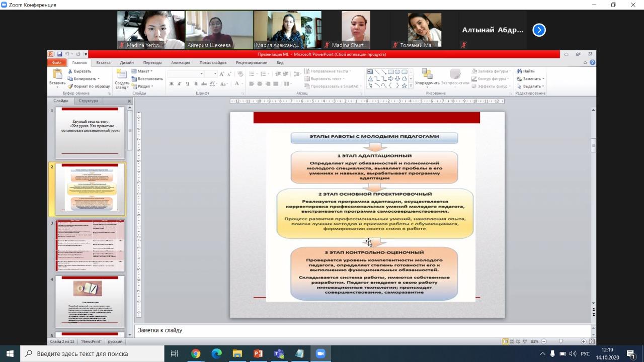The height and width of the screenshot is (362, 644).
Task: Click fit slide to window icon
Action: [592, 341]
